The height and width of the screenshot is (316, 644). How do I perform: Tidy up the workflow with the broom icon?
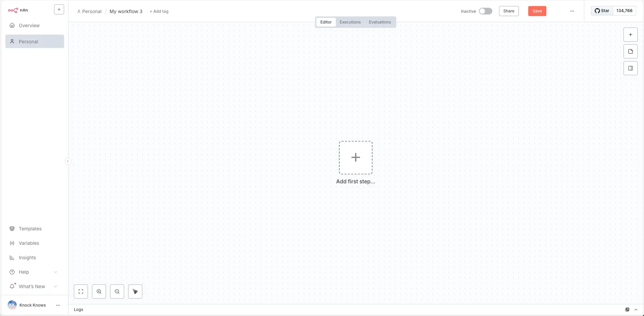pos(135,291)
